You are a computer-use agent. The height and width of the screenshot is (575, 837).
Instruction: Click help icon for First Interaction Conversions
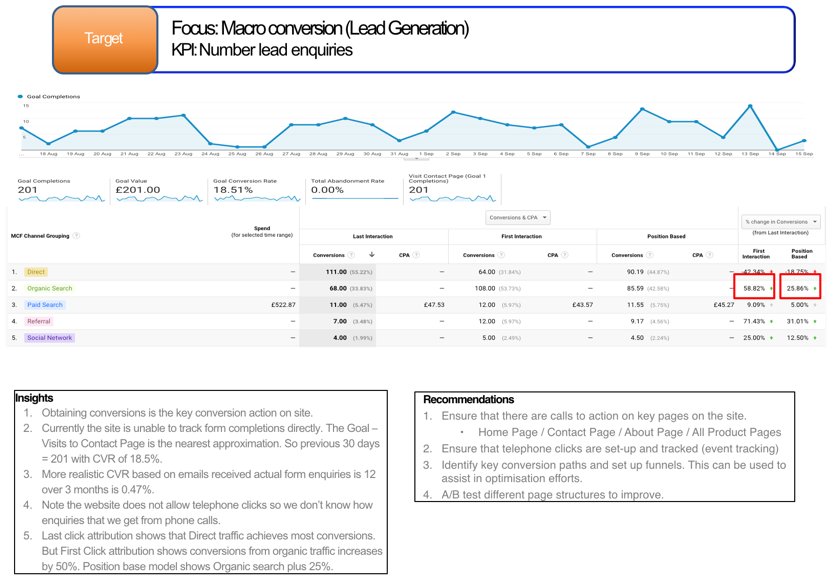(500, 255)
